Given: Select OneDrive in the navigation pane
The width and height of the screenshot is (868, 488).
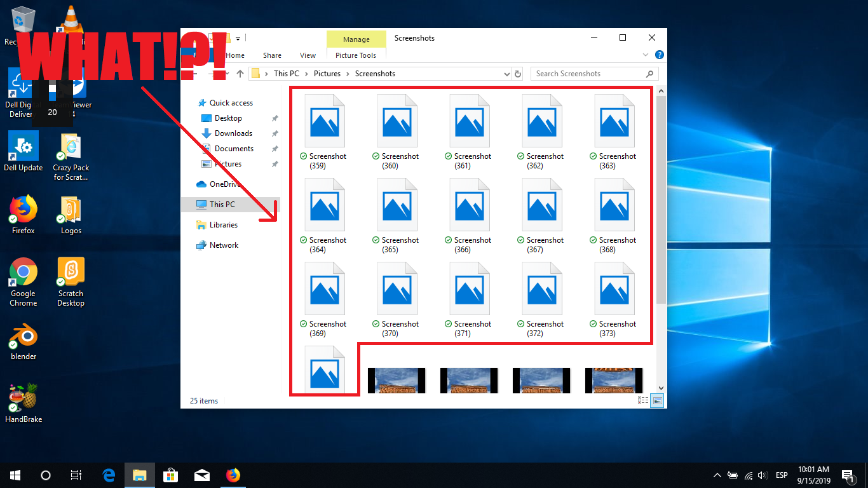Looking at the screenshot, I should 225,184.
